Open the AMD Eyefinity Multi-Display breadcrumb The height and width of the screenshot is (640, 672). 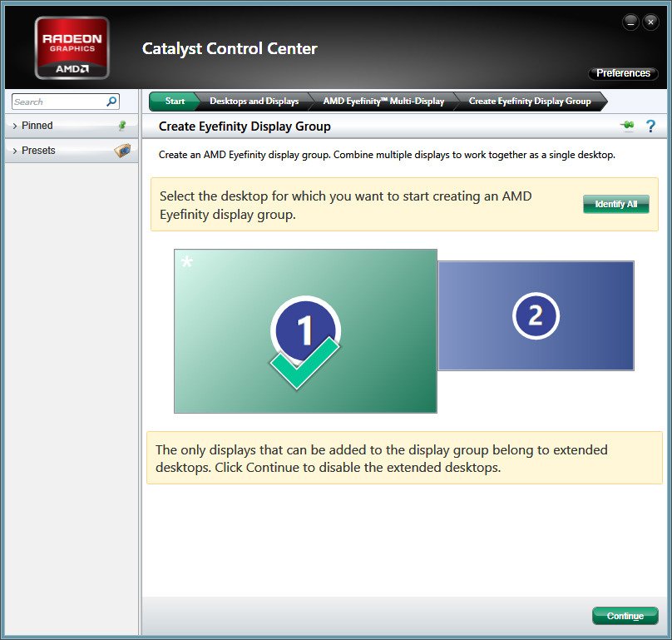click(x=383, y=102)
